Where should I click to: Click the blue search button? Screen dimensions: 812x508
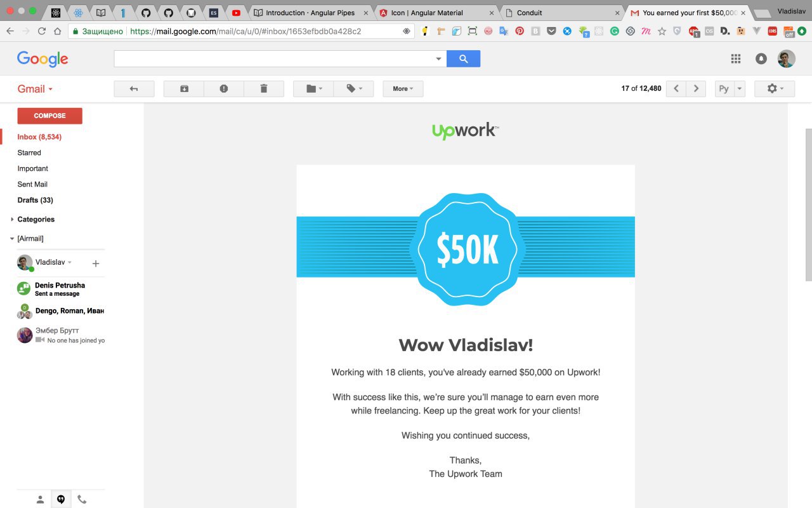[x=464, y=59]
